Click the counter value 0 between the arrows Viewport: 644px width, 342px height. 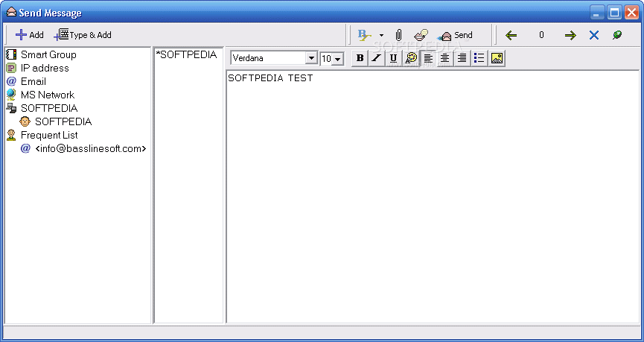coord(541,35)
